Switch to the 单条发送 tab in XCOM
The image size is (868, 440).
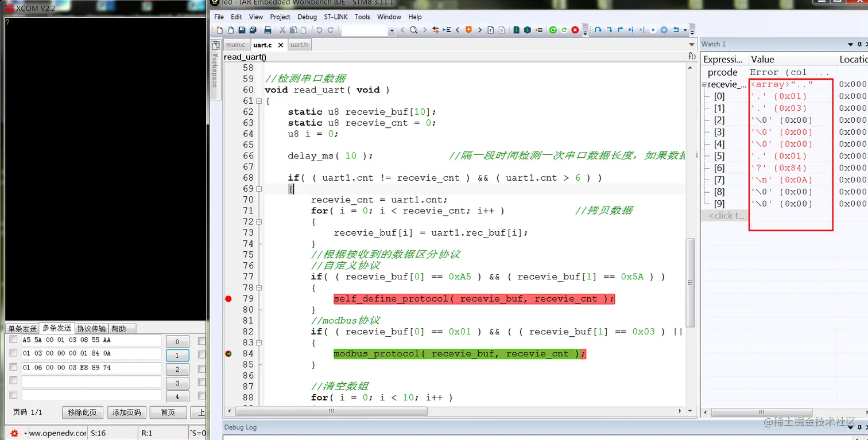22,329
